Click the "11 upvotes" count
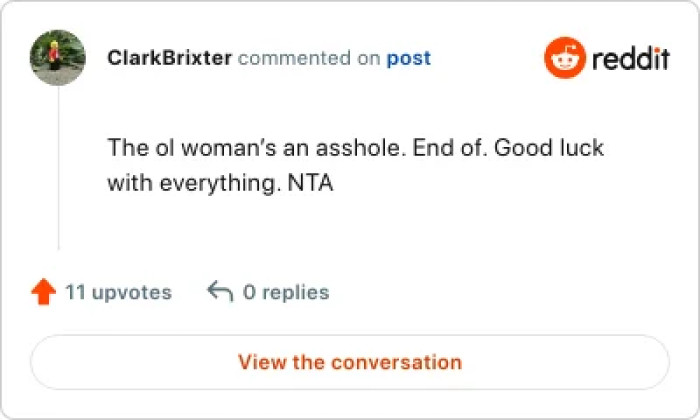 pyautogui.click(x=118, y=293)
